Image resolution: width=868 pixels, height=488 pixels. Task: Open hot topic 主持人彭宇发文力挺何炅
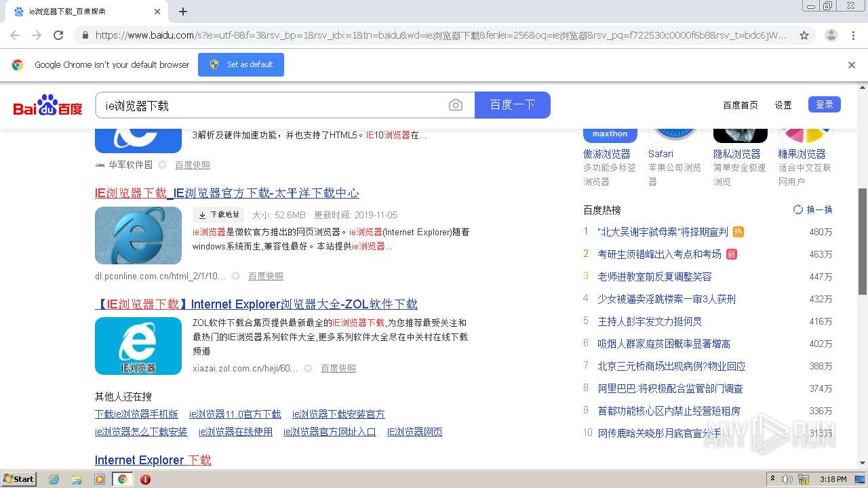point(650,321)
